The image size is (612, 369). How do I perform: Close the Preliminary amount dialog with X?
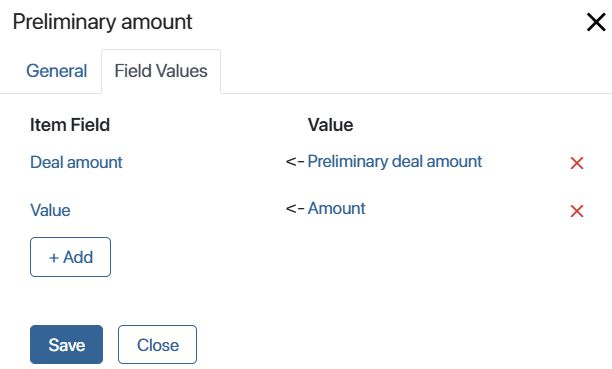click(596, 22)
